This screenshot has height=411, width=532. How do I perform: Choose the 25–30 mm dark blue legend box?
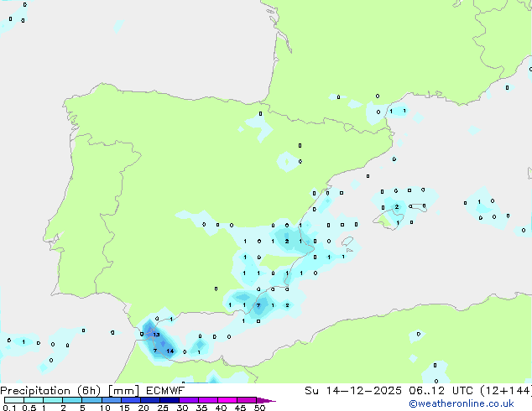(x=170, y=400)
